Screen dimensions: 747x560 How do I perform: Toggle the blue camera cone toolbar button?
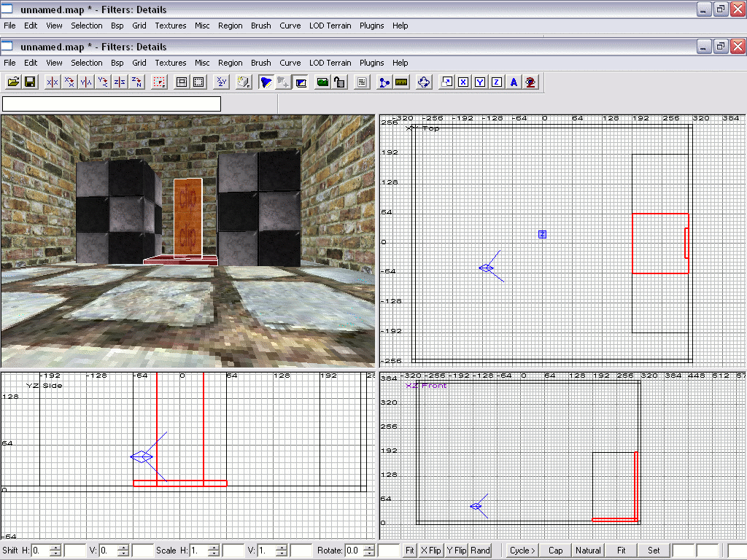pos(266,82)
